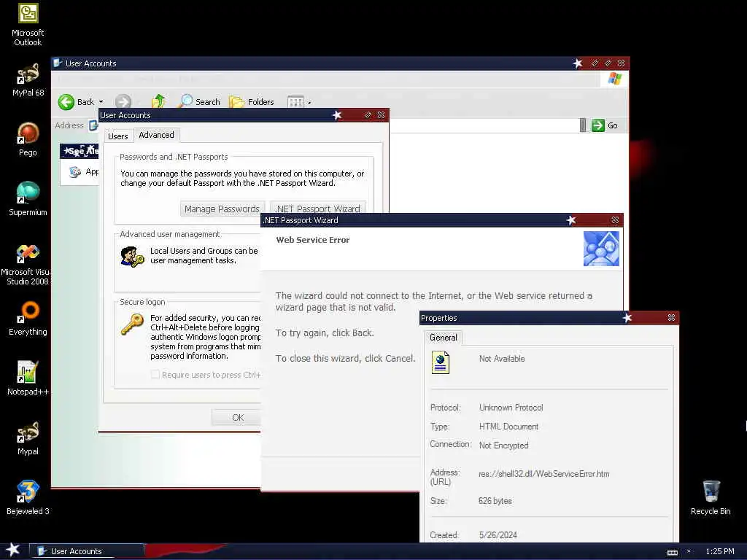Image resolution: width=747 pixels, height=560 pixels.
Task: Close the .NET Passport Wizard window
Action: 615,220
